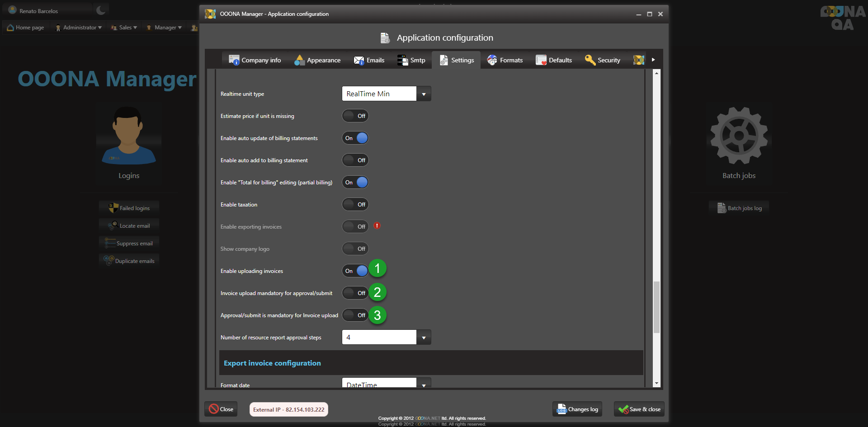This screenshot has height=427, width=868.
Task: Click the Batch jobs gear icon
Action: coord(739,136)
